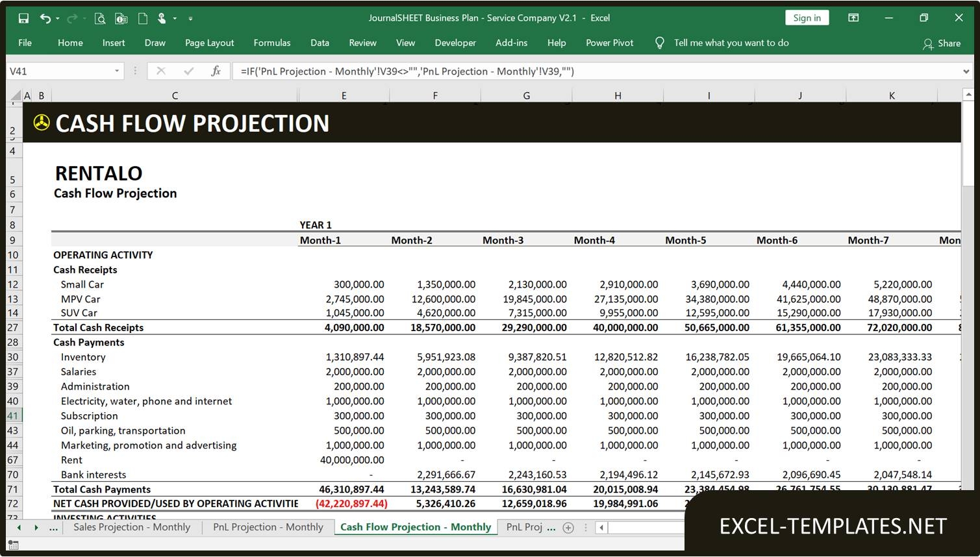Click the Sign in button

click(x=807, y=18)
